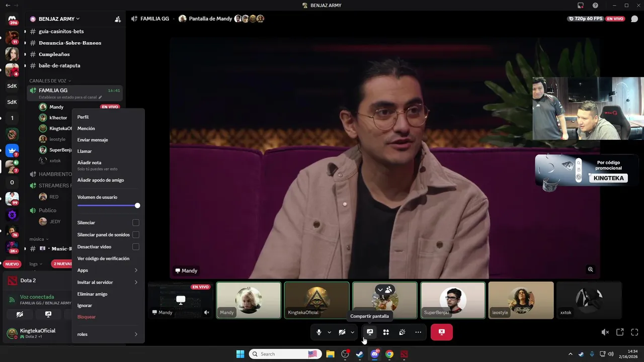
Task: Click the Volumen de usuario slider handle
Action: click(137, 206)
